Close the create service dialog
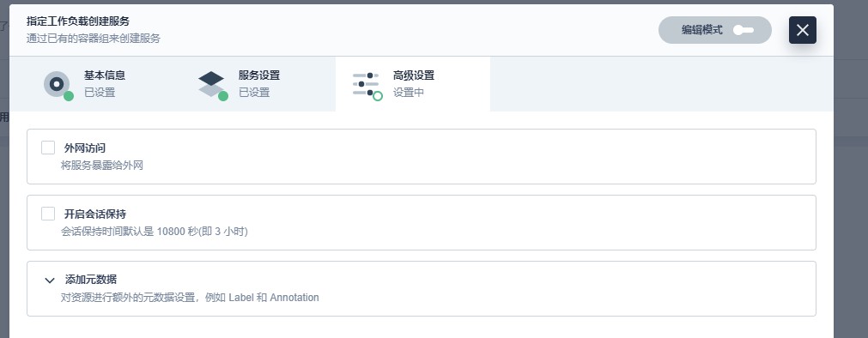 pos(803,30)
